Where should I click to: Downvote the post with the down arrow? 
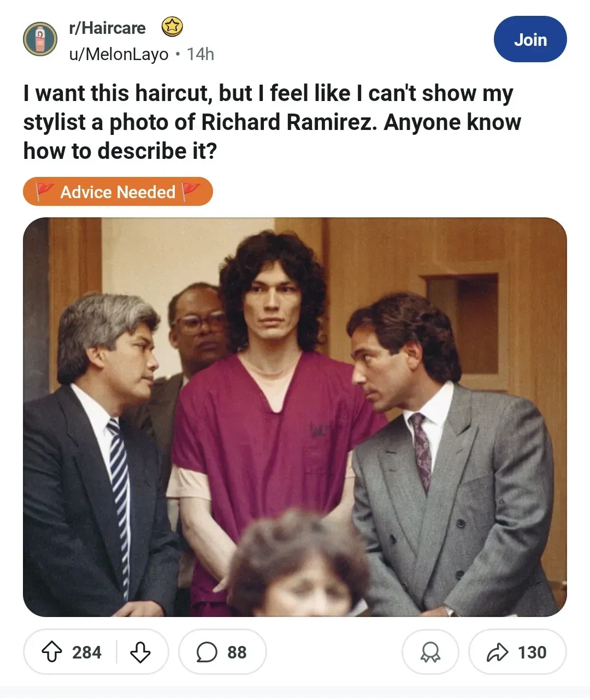(140, 652)
